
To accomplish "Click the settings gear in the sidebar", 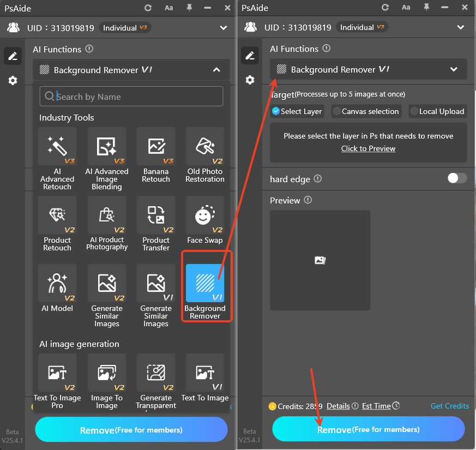I will point(13,80).
